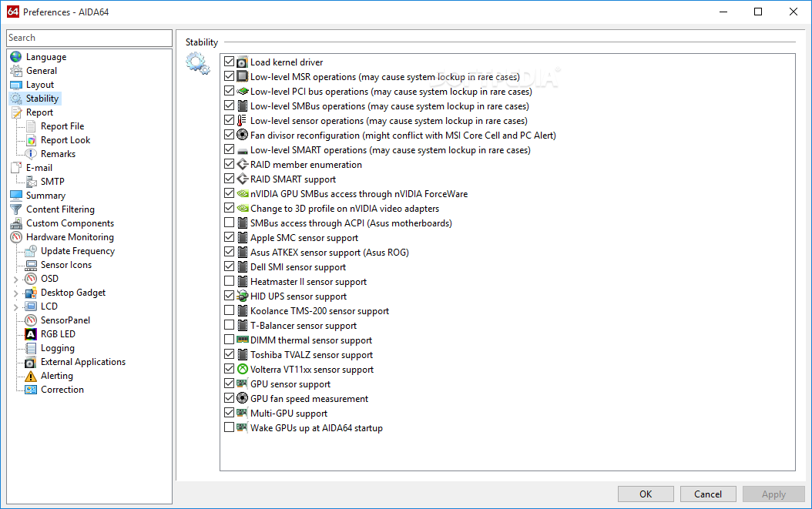Toggle Low-level PCI bus operations checkbox
This screenshot has height=509, width=812.
[x=229, y=91]
